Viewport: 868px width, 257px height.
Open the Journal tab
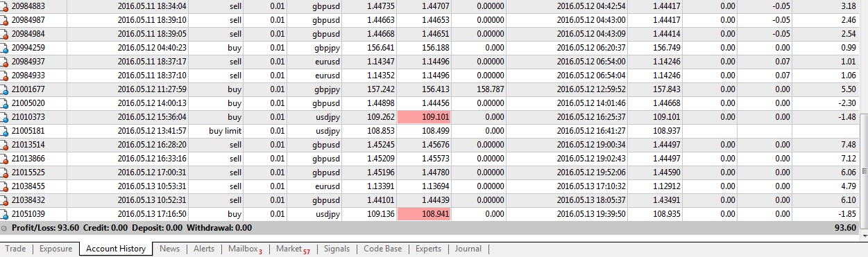tap(468, 249)
